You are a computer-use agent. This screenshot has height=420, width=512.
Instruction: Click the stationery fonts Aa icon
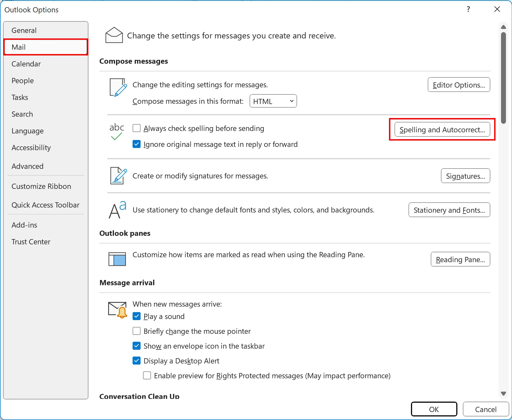117,210
